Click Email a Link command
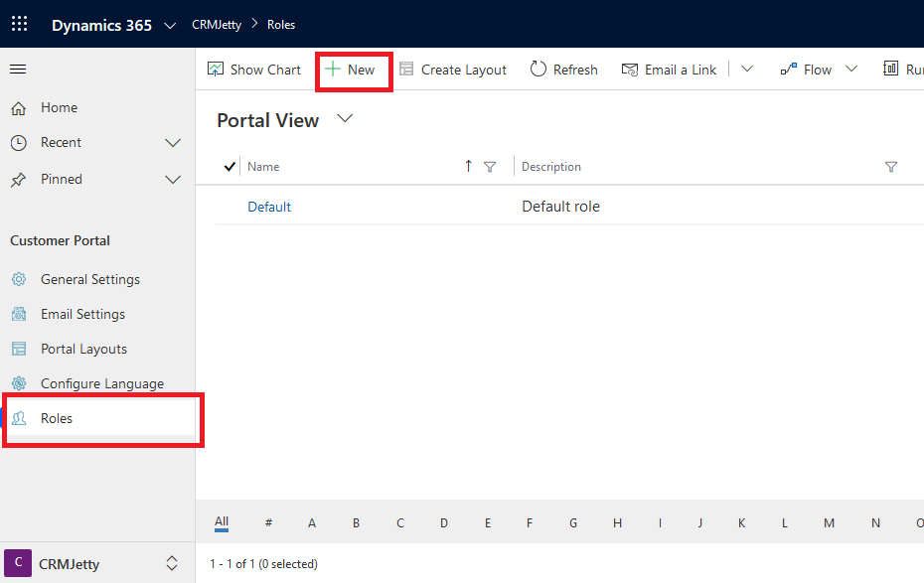Image resolution: width=924 pixels, height=583 pixels. [x=669, y=70]
